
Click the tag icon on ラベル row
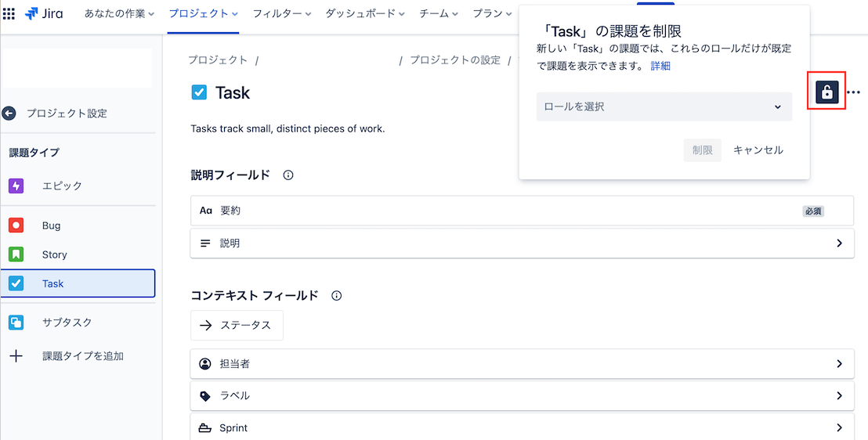click(204, 395)
